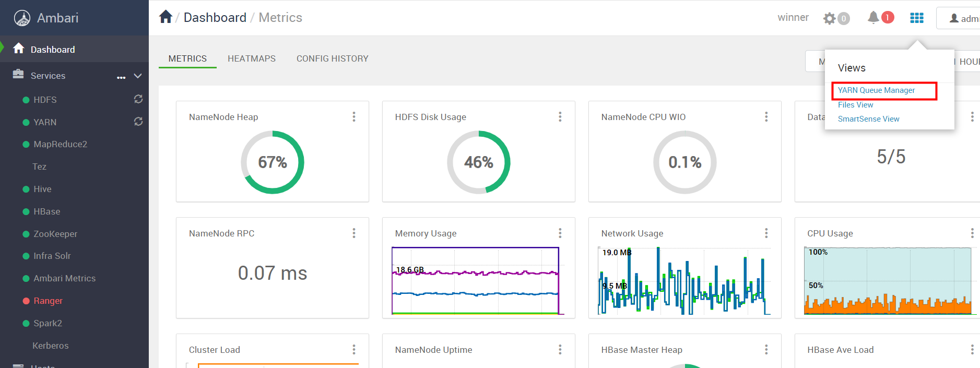Open background operations gear icon
Image resolution: width=980 pixels, height=368 pixels.
829,19
